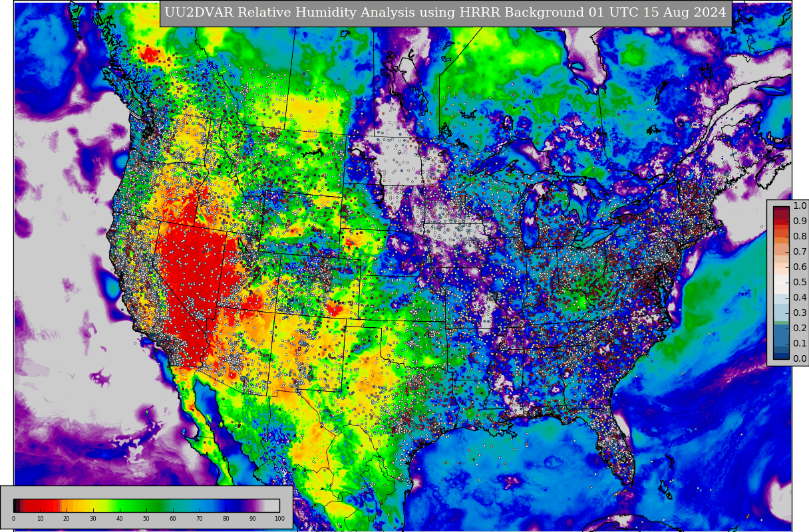Click the 0.6 label on right colorbar

click(x=800, y=267)
